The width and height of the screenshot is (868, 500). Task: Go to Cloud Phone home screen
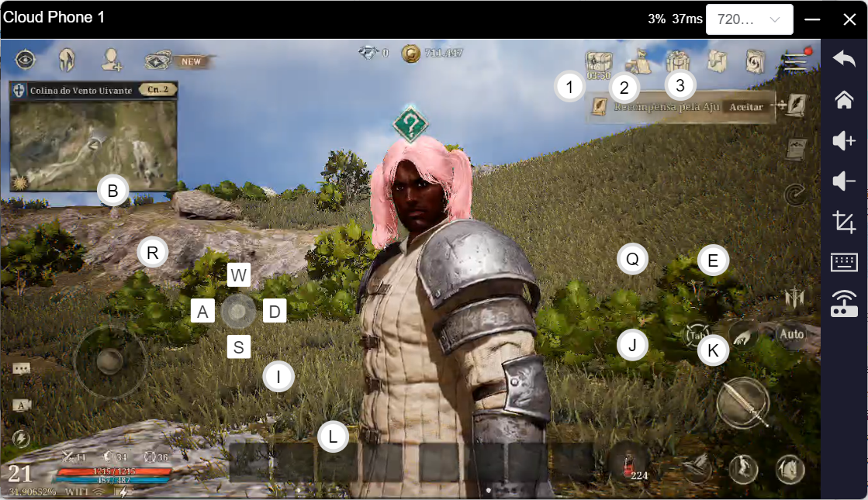(x=844, y=99)
